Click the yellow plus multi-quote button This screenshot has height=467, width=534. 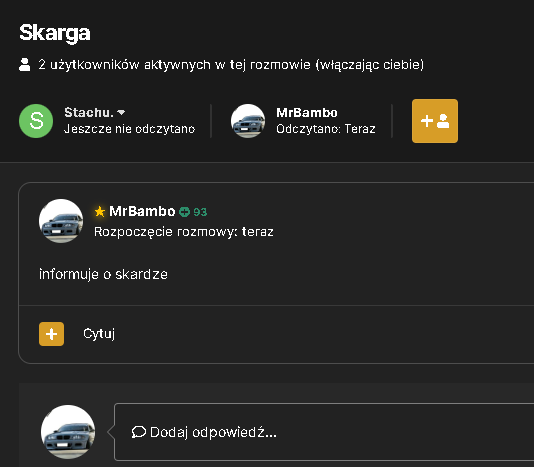point(51,334)
